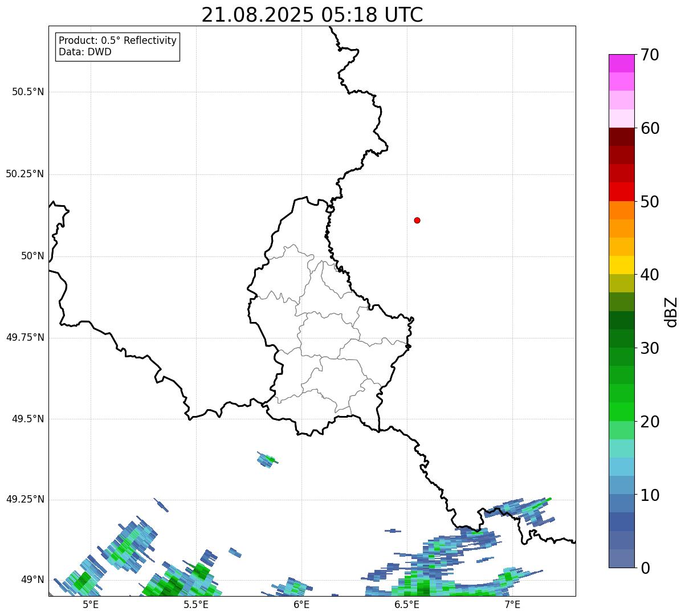Viewport: 685px width, 616px height.
Task: Click the colorbar 50 tick label
Action: coord(650,202)
